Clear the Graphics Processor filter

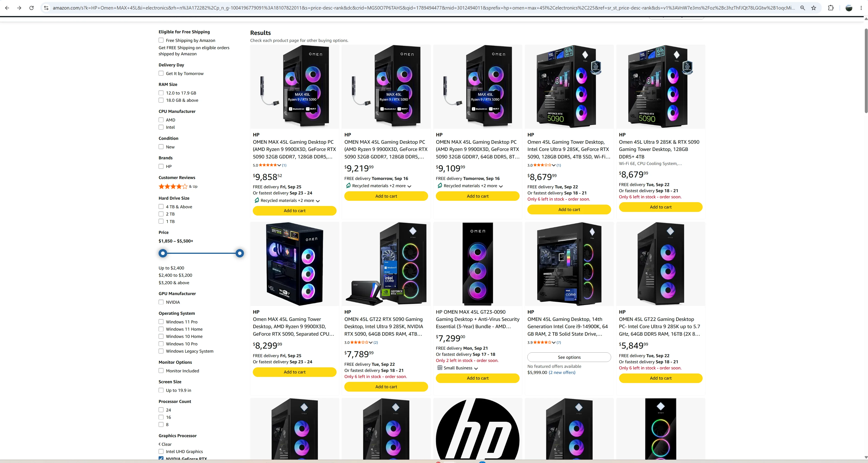point(165,444)
